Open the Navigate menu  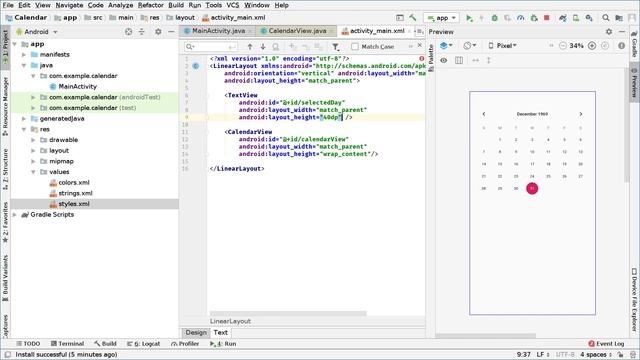[x=69, y=5]
